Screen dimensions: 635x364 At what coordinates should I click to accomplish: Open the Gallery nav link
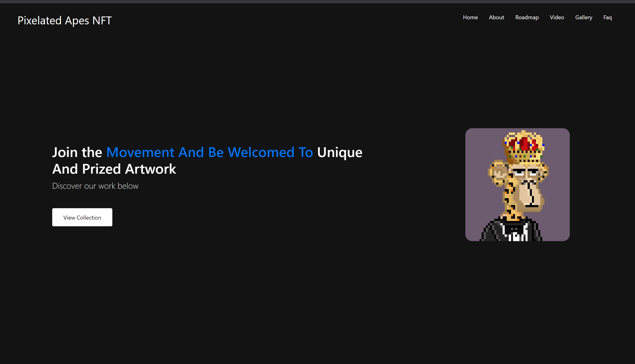point(583,17)
